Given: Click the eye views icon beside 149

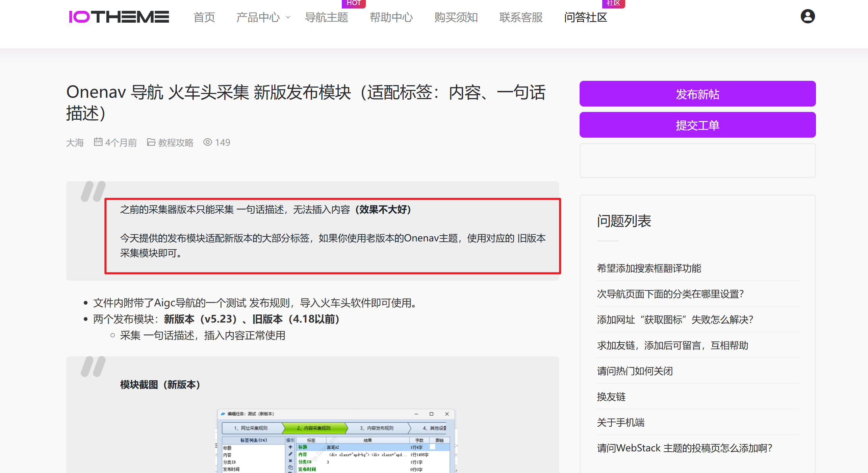Looking at the screenshot, I should click(x=207, y=142).
